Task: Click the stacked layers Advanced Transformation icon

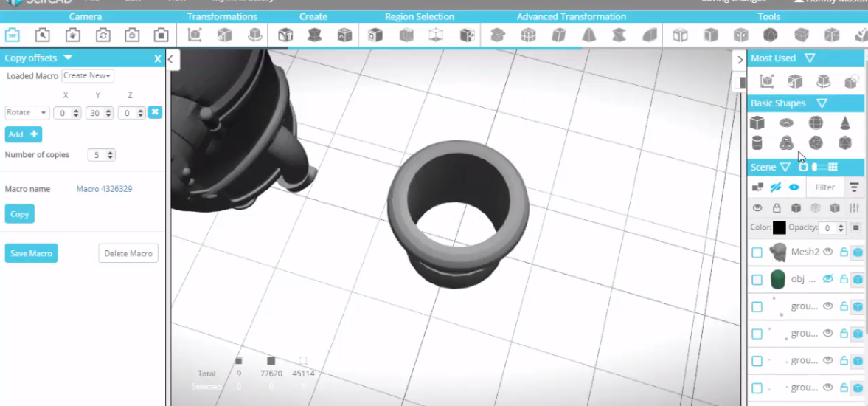Action: [498, 35]
